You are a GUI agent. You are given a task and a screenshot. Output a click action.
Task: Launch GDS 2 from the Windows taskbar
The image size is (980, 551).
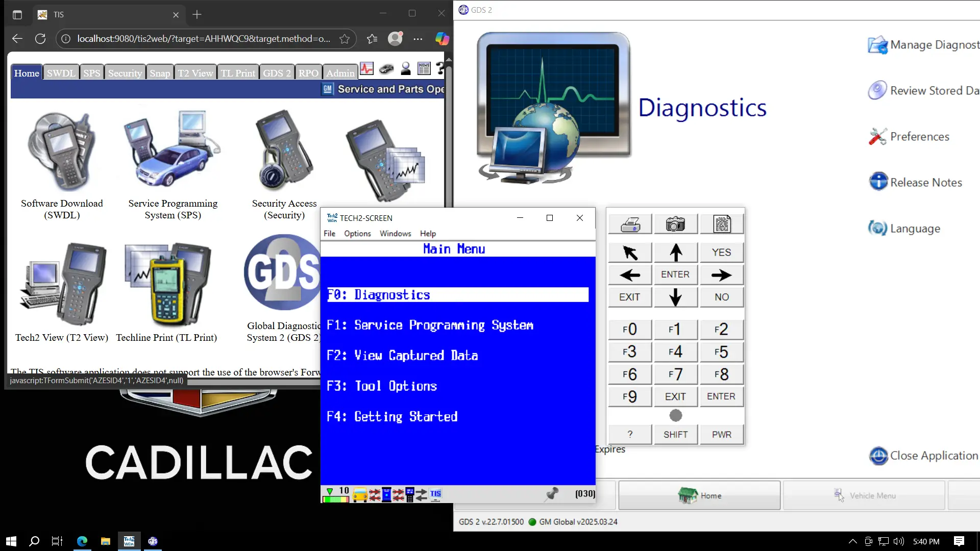click(152, 541)
